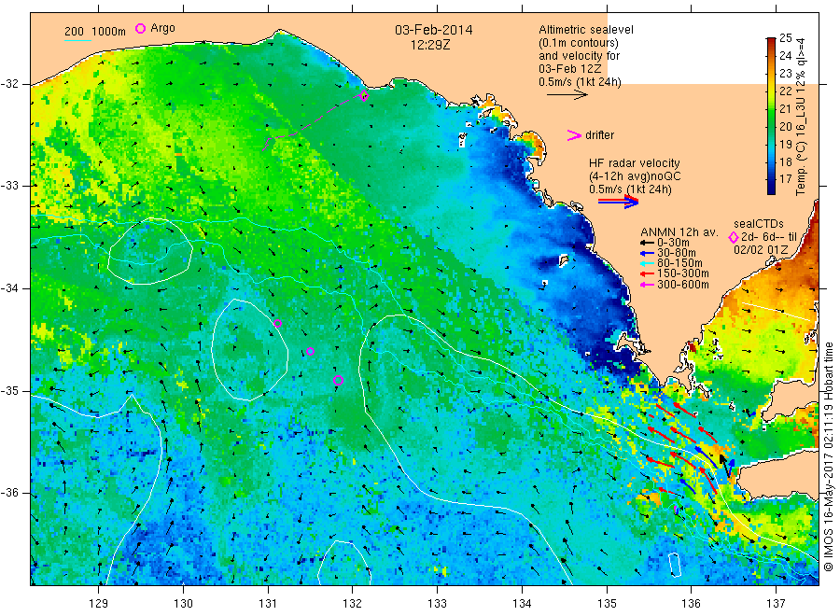Click the latitude label -33
Image resolution: width=840 pixels, height=616 pixels.
coord(9,186)
